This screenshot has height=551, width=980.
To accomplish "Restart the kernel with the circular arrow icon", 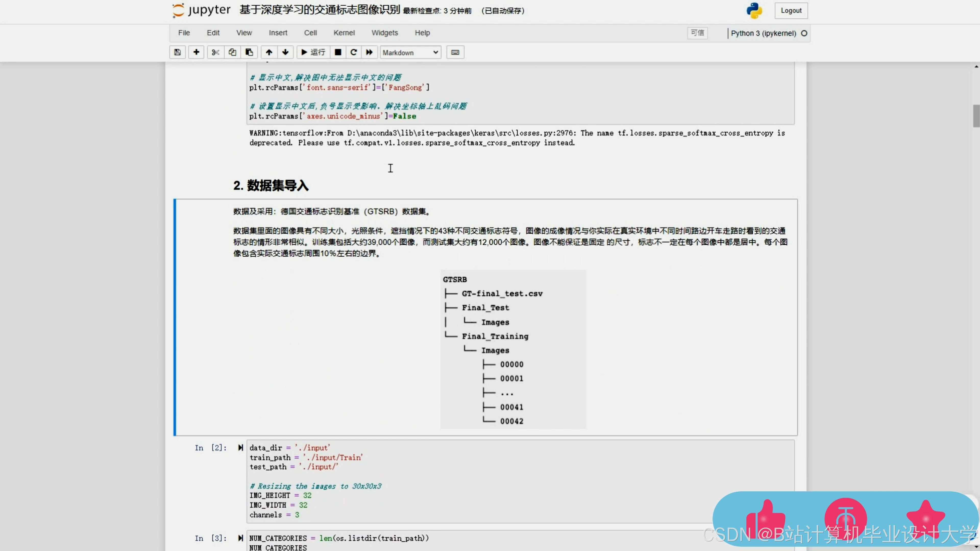I will [x=353, y=52].
